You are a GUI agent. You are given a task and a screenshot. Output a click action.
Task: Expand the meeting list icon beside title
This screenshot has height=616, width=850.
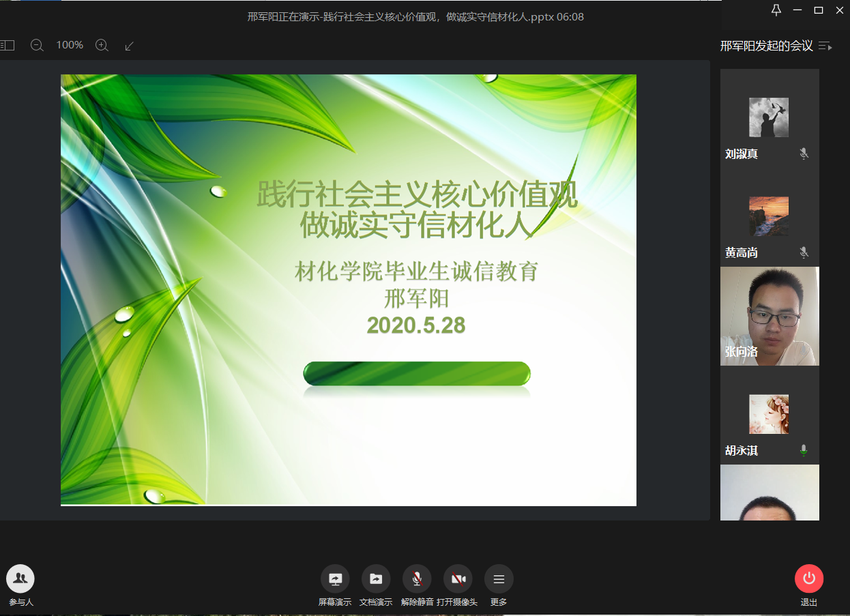[825, 46]
